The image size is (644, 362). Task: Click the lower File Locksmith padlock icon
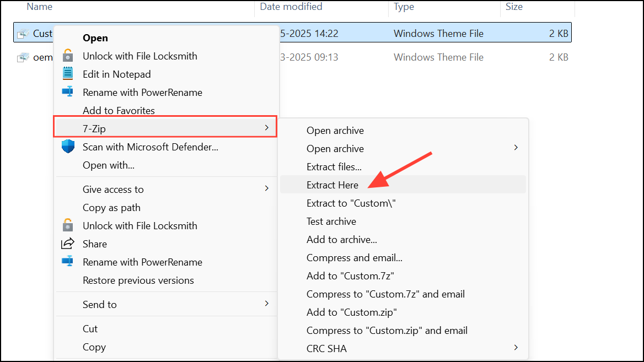[68, 225]
